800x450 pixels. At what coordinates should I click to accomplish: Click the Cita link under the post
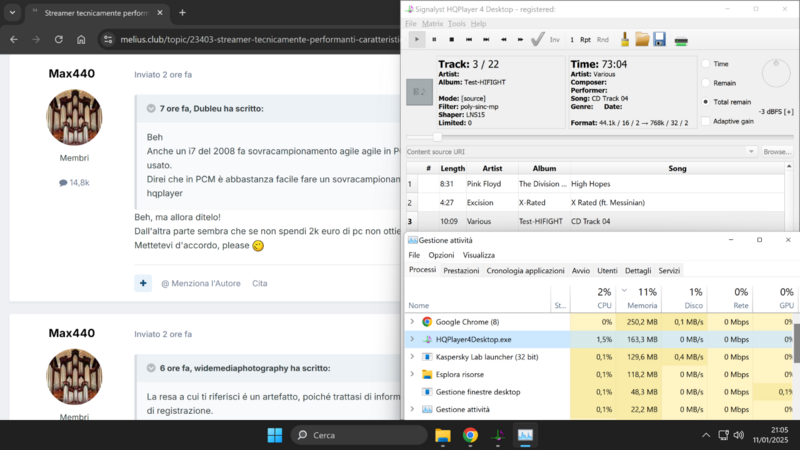click(x=259, y=283)
